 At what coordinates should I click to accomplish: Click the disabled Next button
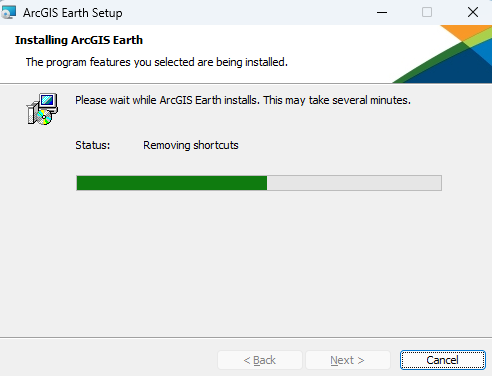pyautogui.click(x=348, y=360)
